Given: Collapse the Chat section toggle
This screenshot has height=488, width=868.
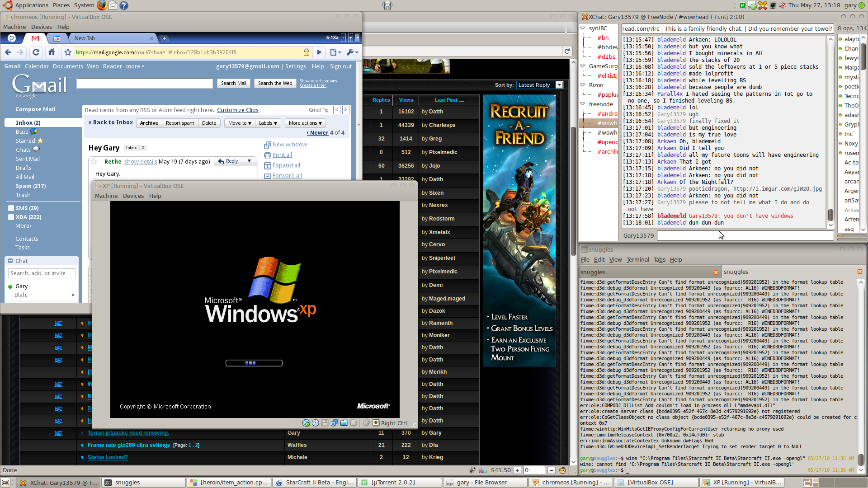Looking at the screenshot, I should (10, 261).
